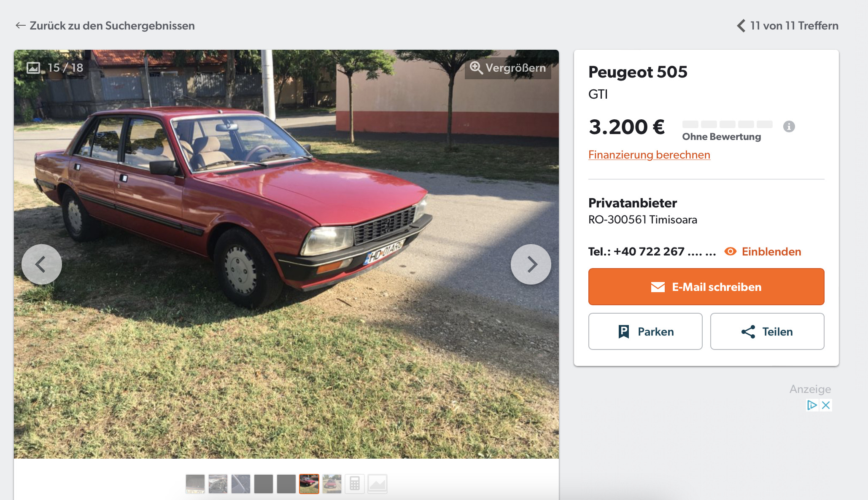Image resolution: width=868 pixels, height=500 pixels.
Task: Open Finanzierung berechnen link
Action: pos(649,155)
